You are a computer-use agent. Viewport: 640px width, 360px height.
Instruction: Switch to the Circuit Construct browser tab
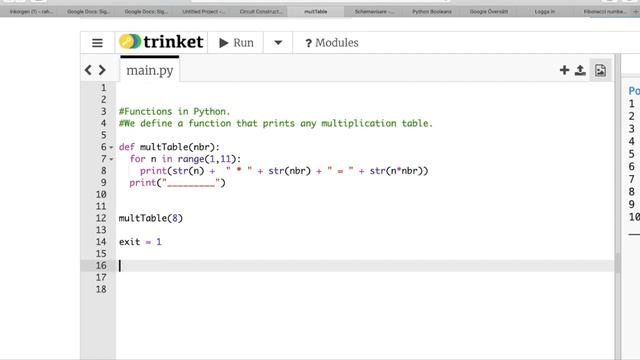(x=260, y=11)
